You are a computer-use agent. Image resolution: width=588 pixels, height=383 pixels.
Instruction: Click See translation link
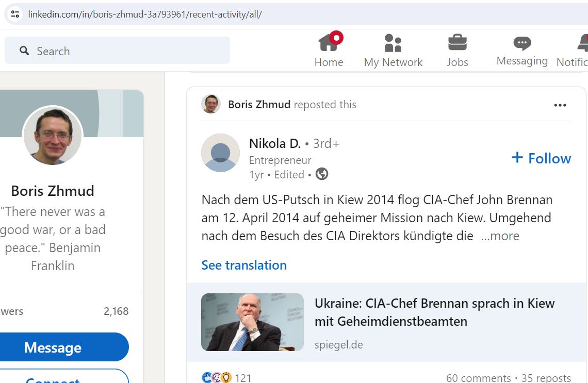point(244,265)
